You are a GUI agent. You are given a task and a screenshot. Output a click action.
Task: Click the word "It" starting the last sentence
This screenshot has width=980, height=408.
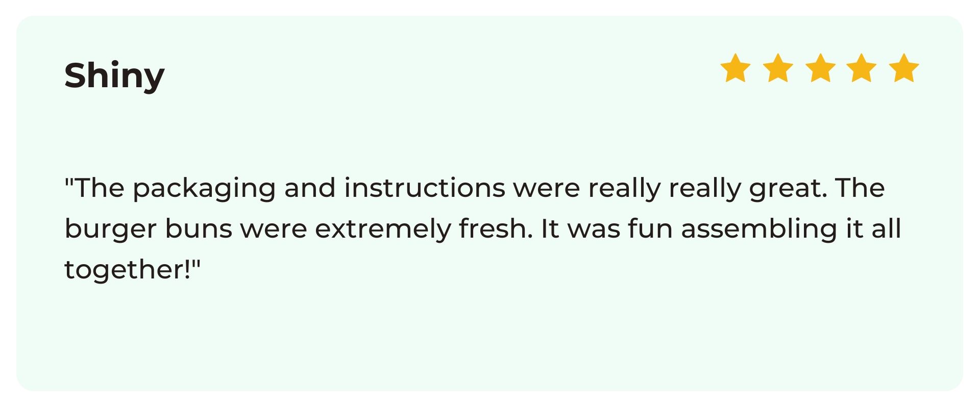click(550, 228)
